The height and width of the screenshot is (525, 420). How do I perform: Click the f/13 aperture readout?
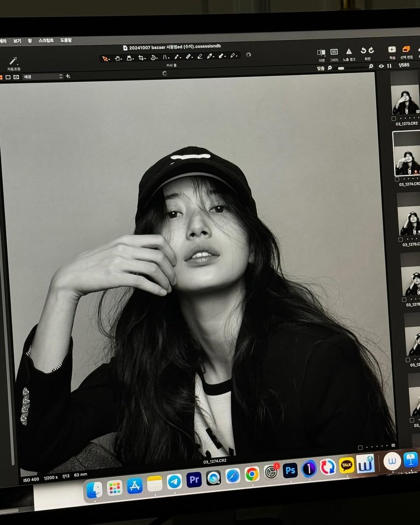66,476
